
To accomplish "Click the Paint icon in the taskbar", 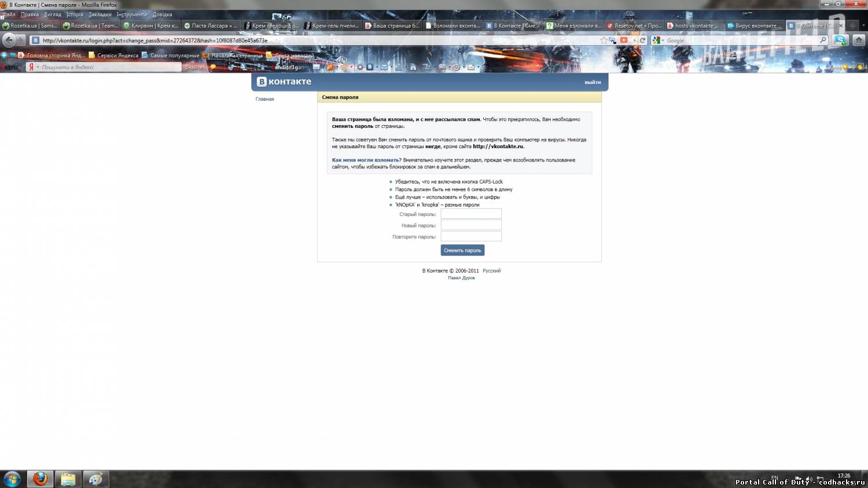I will coord(95,479).
